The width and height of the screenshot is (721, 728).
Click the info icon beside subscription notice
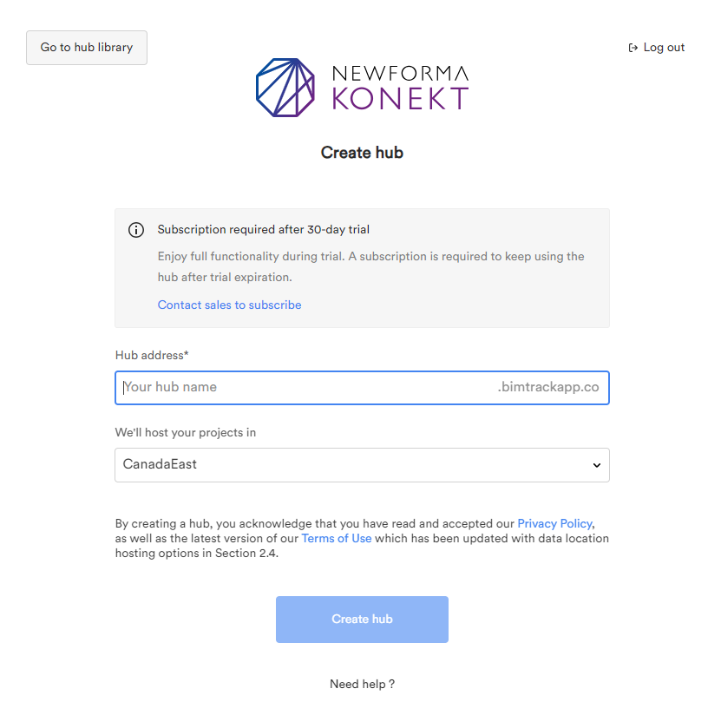136,229
